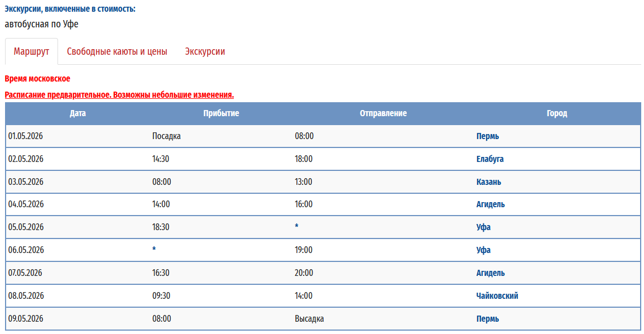Open the Елабуга city link
Screen dimensions: 644x334
(489, 159)
